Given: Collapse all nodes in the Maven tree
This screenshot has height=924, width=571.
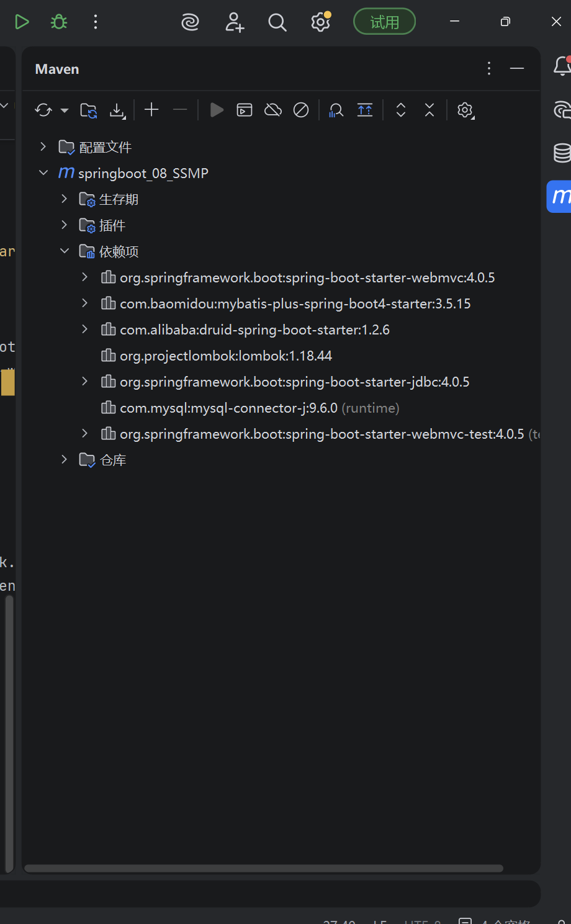Looking at the screenshot, I should (x=429, y=110).
